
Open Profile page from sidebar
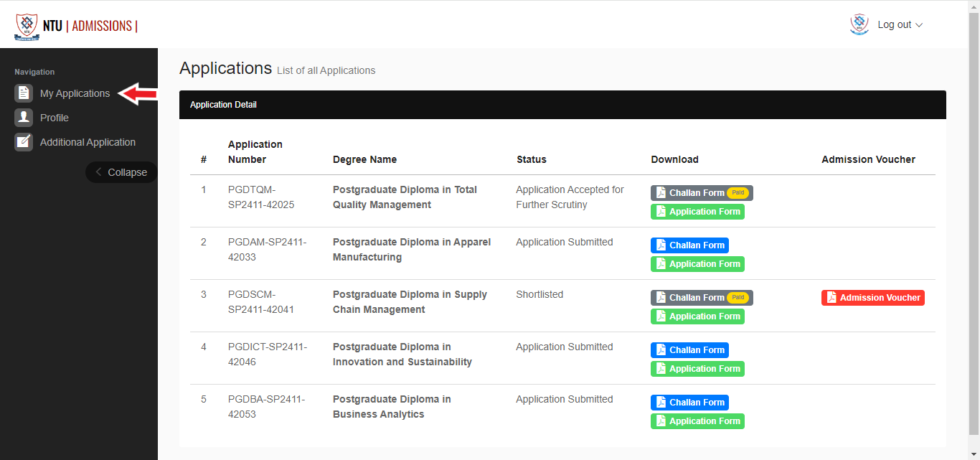coord(55,118)
